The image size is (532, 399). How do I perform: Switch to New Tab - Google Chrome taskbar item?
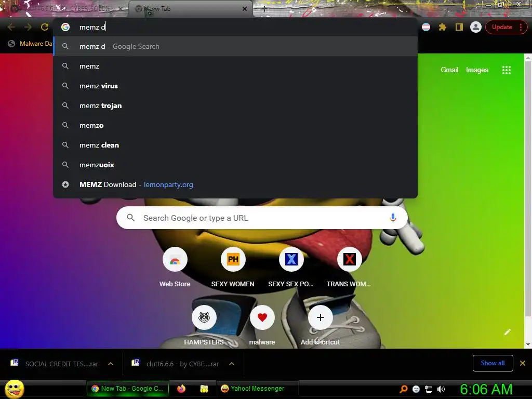click(x=127, y=389)
